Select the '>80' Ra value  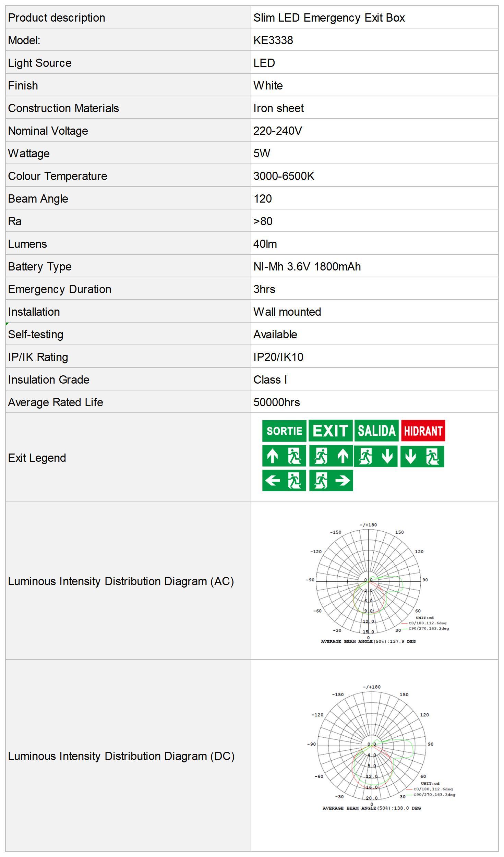pos(263,221)
